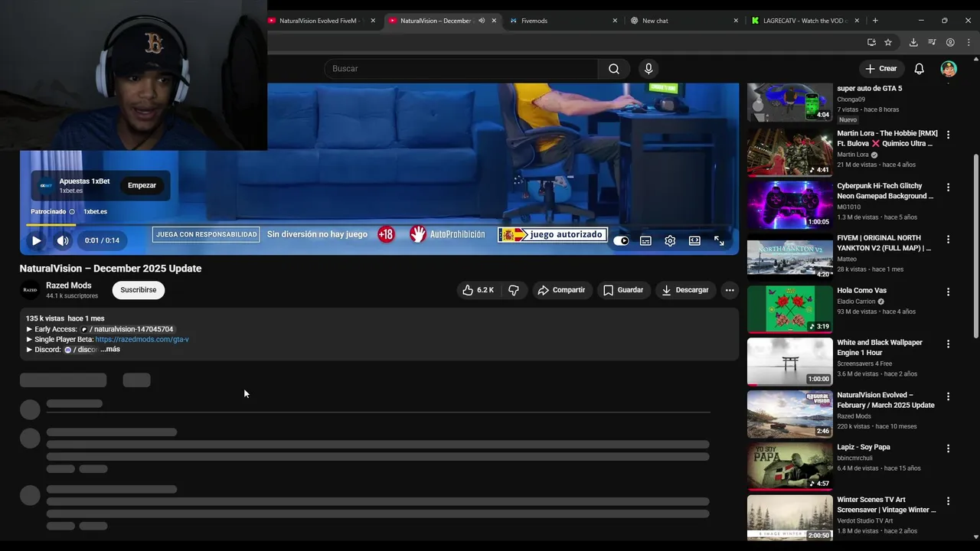Dislike the video with the thumbs down
This screenshot has height=551, width=980.
pos(514,290)
